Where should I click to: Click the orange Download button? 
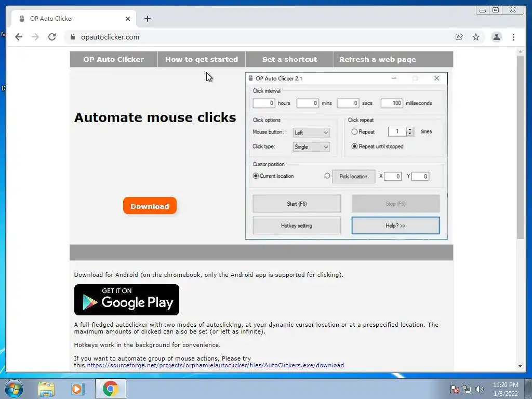150,206
